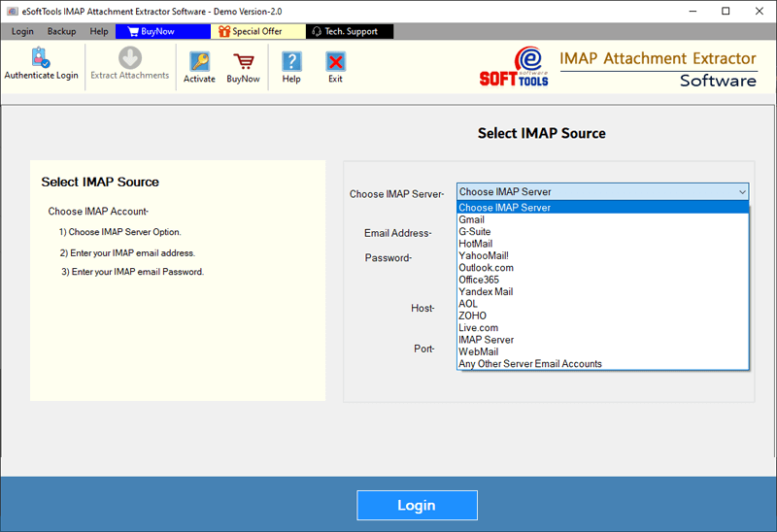Maximize the application window

coord(726,11)
